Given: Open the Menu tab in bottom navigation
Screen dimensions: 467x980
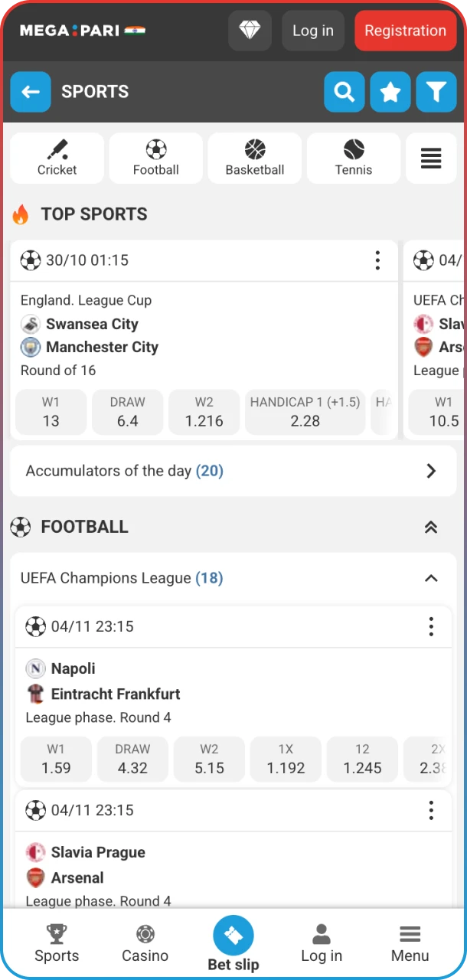Looking at the screenshot, I should [410, 943].
